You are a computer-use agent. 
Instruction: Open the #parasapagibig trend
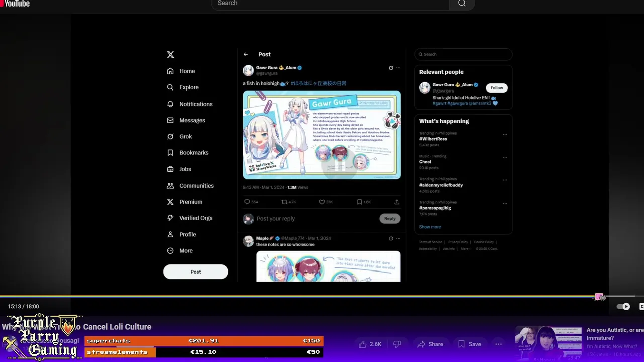point(435,208)
